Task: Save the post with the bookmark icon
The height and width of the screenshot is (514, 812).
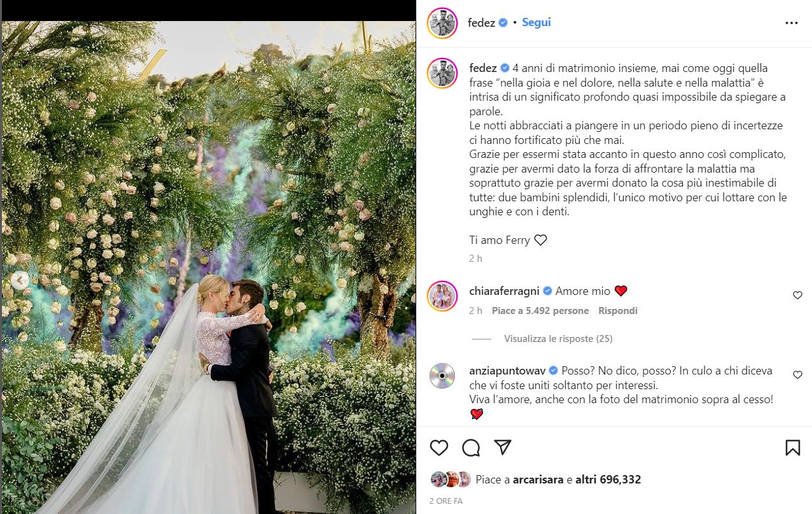Action: 792,448
